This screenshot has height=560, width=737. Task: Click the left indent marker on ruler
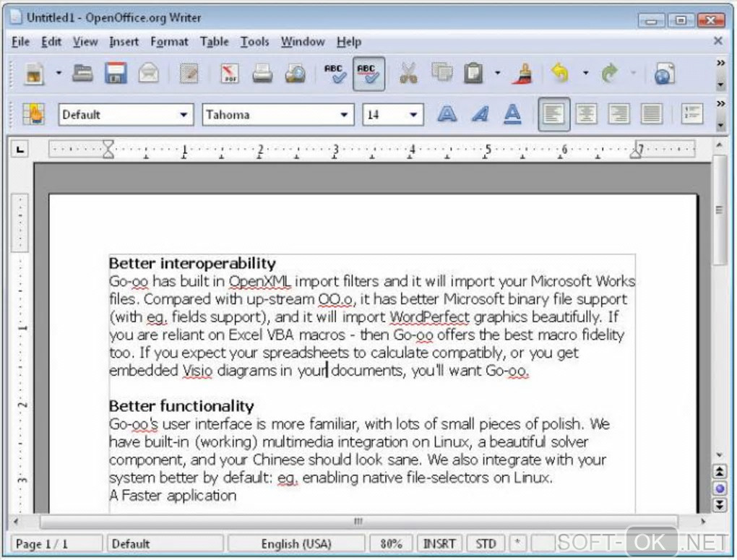(x=108, y=150)
